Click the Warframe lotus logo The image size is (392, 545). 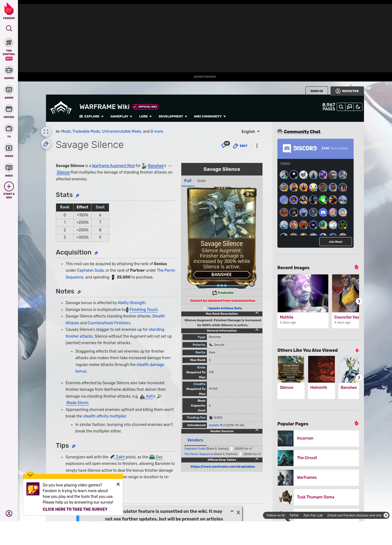click(61, 108)
